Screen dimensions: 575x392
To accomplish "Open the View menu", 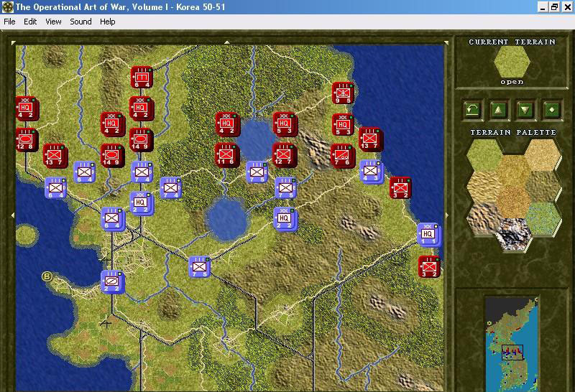I will pos(53,22).
